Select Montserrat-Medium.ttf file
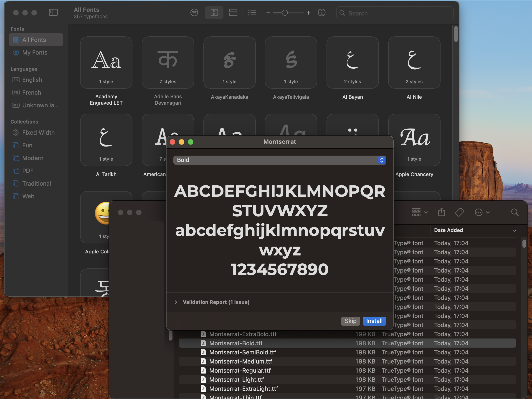Viewport: 532px width, 399px height. click(347, 361)
